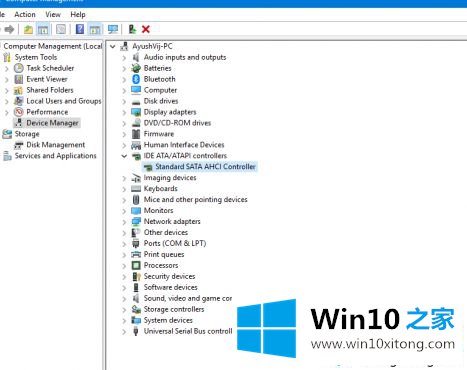The image size is (467, 370).
Task: Click the Performance icon in left tree
Action: click(19, 112)
